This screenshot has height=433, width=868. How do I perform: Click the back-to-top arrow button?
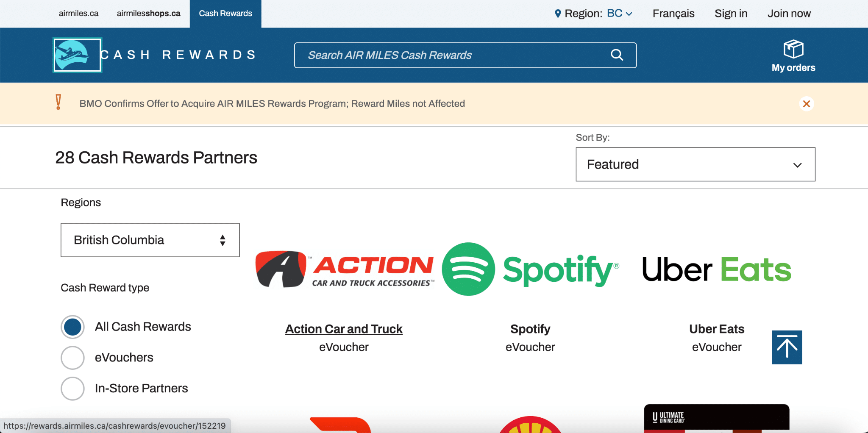(x=787, y=347)
